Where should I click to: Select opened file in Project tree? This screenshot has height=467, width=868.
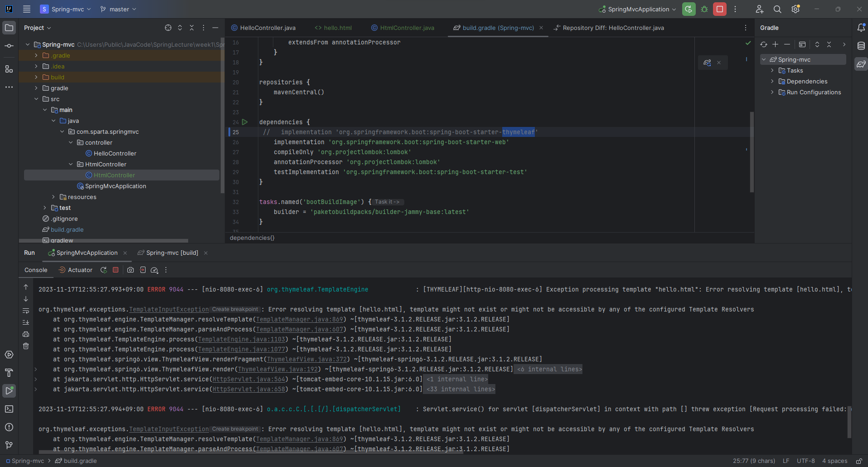coord(168,28)
